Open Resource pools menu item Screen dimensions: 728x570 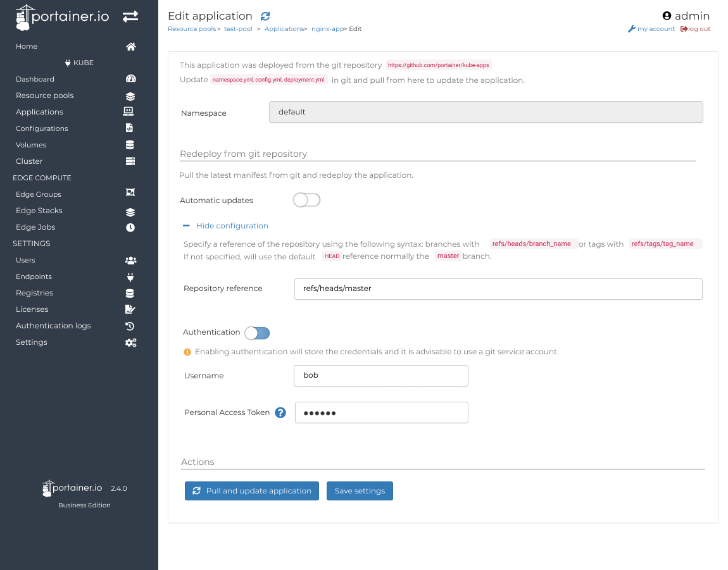pyautogui.click(x=44, y=95)
